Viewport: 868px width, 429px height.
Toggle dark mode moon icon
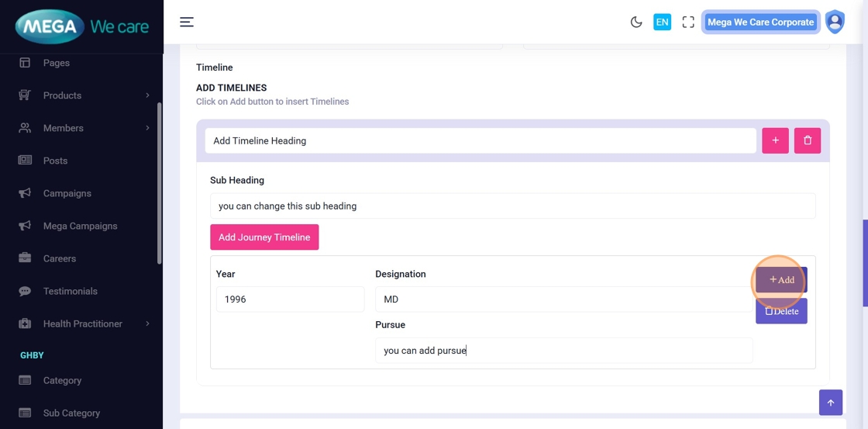[x=636, y=22]
